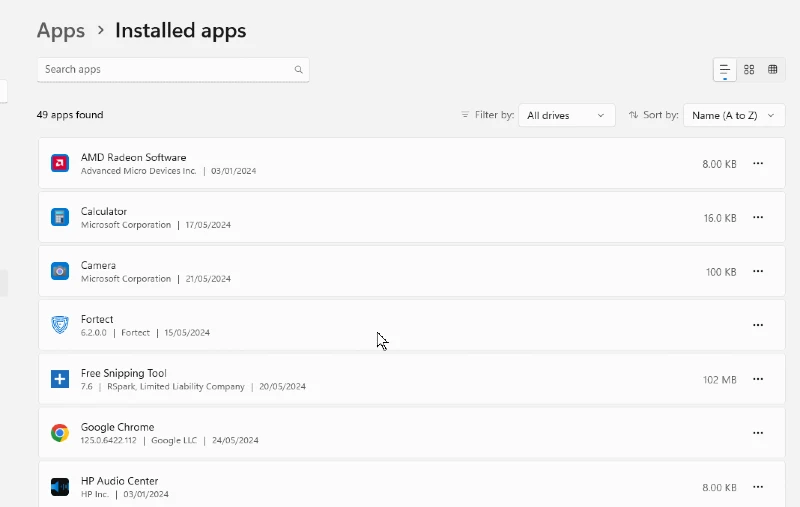
Task: Click the Google Chrome logo icon
Action: point(60,433)
